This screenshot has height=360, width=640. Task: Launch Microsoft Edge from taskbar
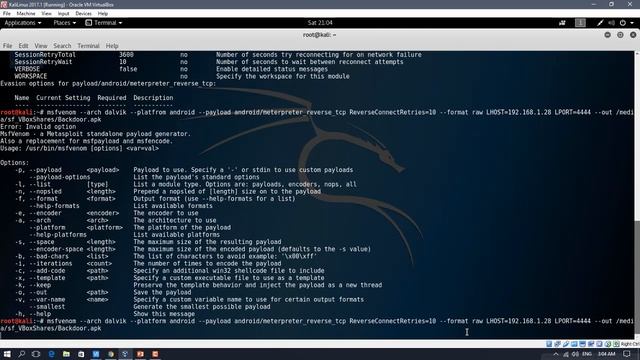[x=51, y=354]
